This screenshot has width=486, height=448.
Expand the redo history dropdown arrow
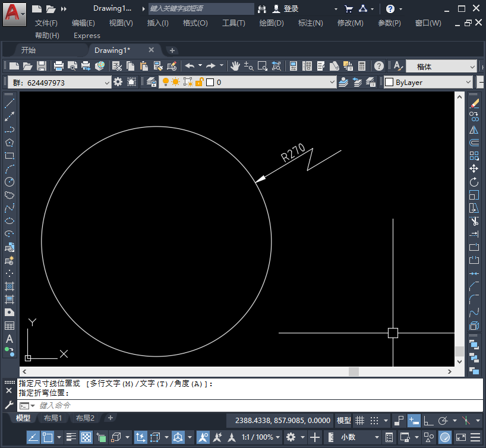click(x=221, y=65)
